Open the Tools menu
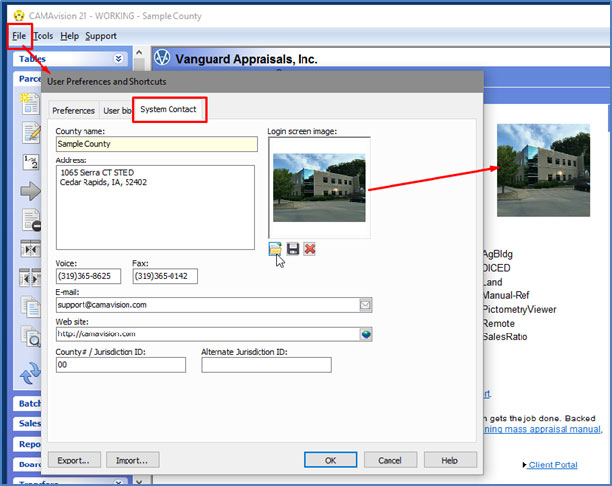This screenshot has height=486, width=612. click(x=43, y=36)
